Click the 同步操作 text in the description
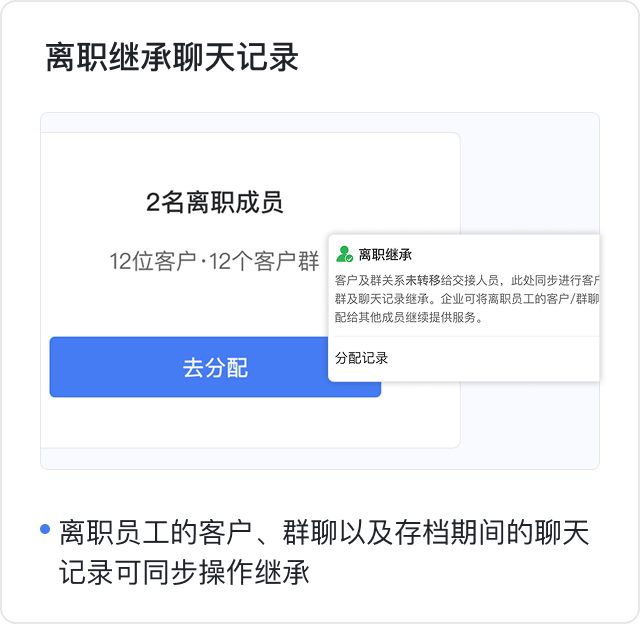The height and width of the screenshot is (624, 640). 198,572
